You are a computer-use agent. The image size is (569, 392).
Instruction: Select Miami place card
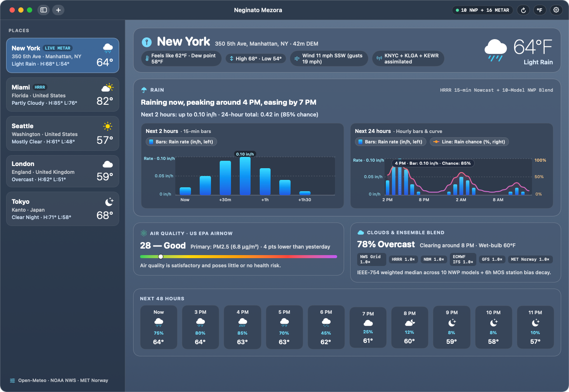point(63,95)
